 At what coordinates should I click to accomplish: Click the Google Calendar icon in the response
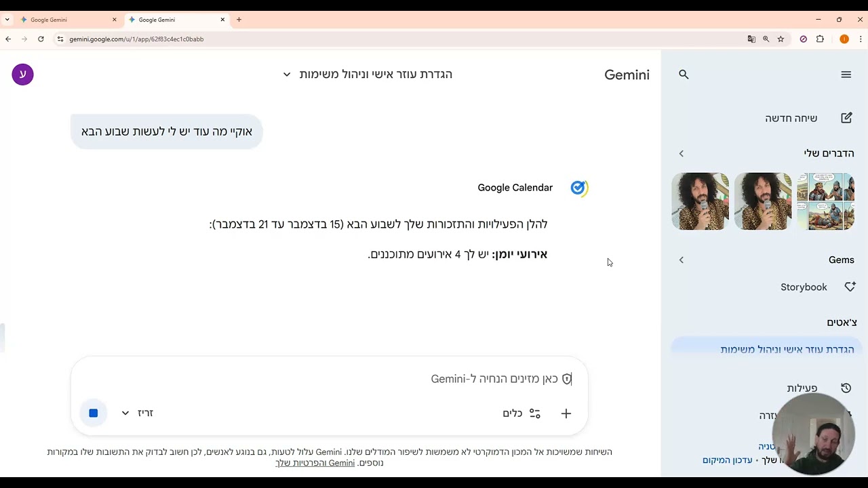tap(579, 188)
